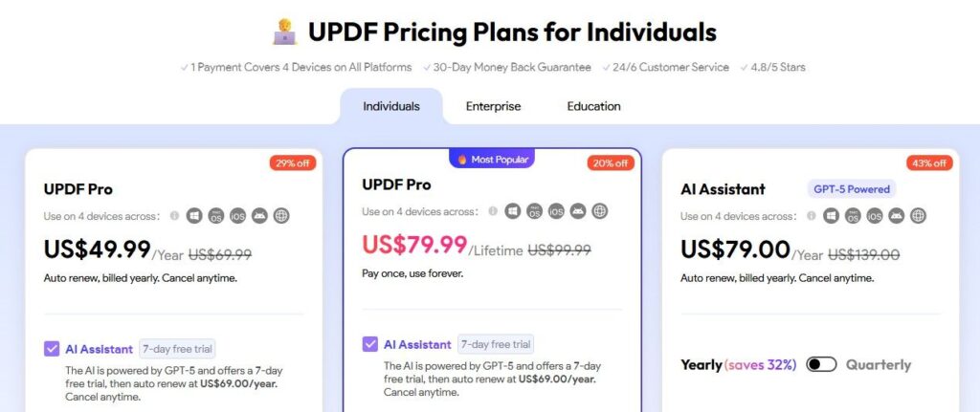980x412 pixels.
Task: Select the Individuals tab
Action: pyautogui.click(x=391, y=106)
